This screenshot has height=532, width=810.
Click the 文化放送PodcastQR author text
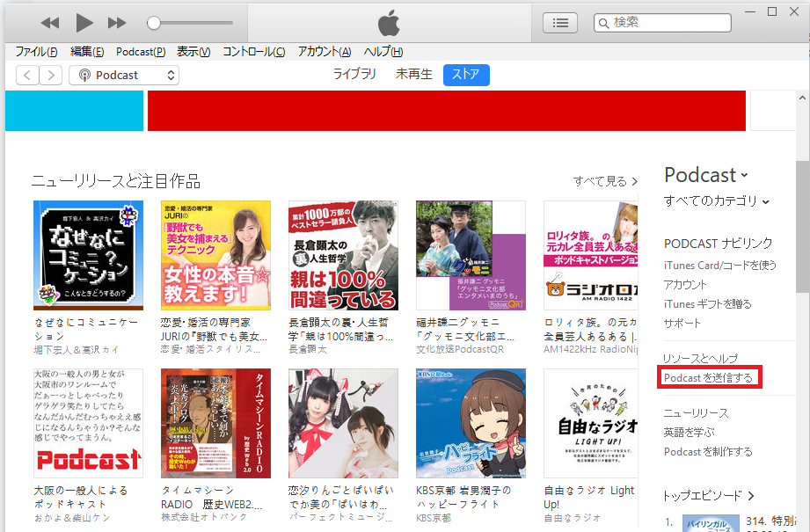[x=460, y=350]
